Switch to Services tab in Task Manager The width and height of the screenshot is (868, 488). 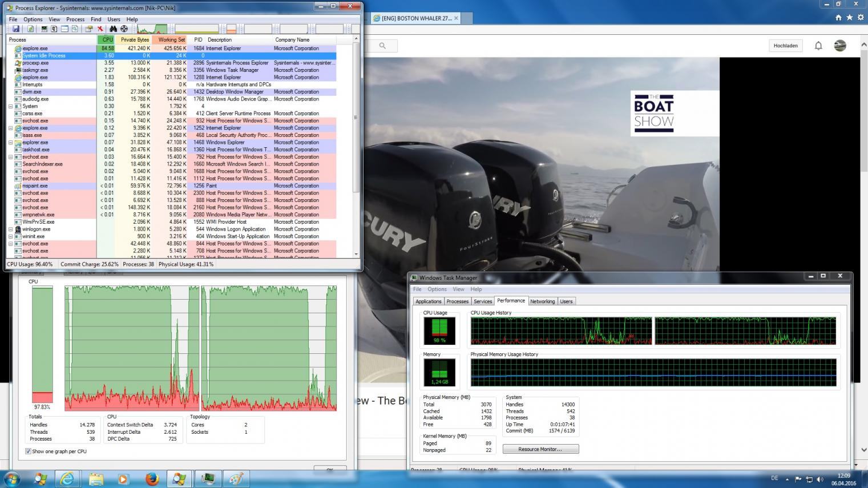483,301
